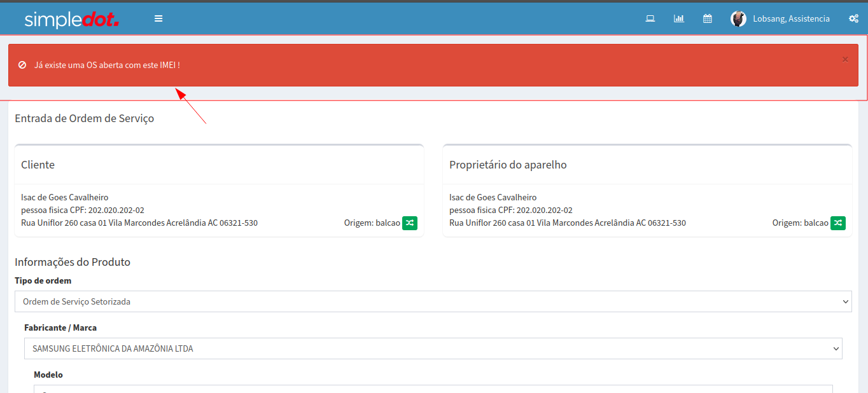The height and width of the screenshot is (393, 868).
Task: Open the bar chart reports icon
Action: [678, 18]
